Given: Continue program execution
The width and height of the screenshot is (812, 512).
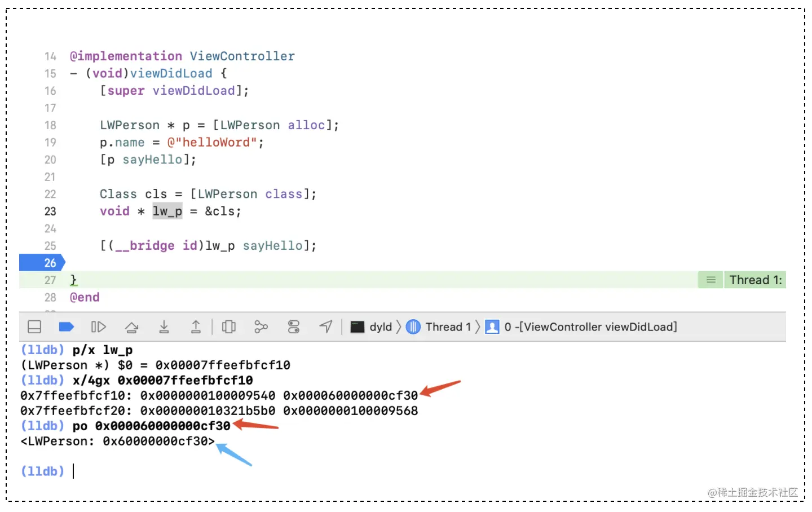Looking at the screenshot, I should point(99,327).
